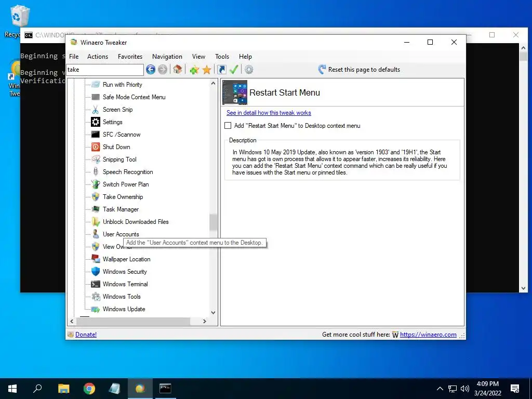
Task: Click the Windows Tools gear icon
Action: (x=96, y=297)
